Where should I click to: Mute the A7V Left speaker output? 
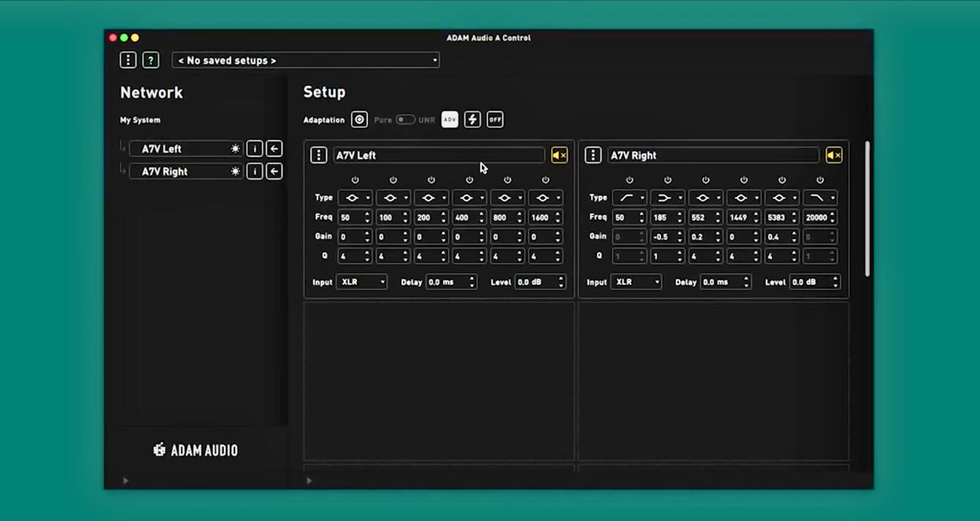click(x=559, y=155)
